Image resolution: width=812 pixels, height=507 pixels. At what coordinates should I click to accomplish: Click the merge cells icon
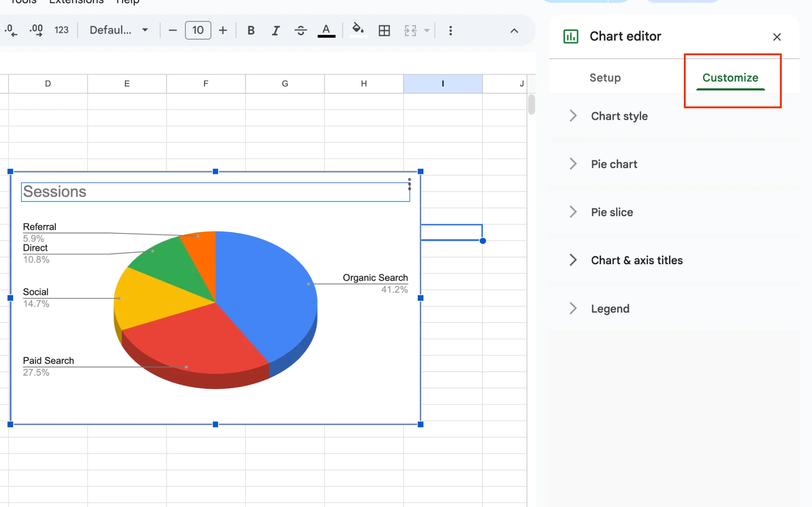[410, 30]
